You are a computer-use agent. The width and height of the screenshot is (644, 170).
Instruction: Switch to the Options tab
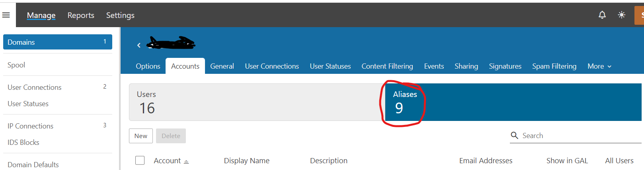pos(148,66)
